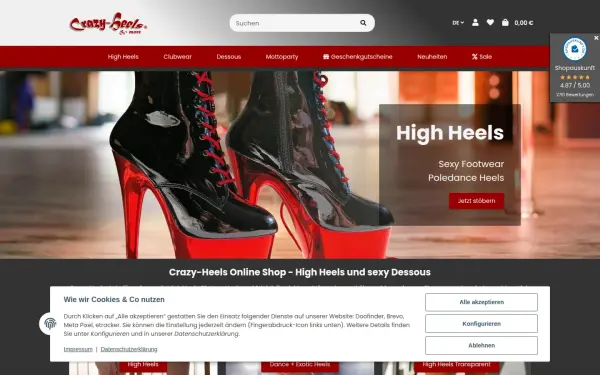Click the search magnifier icon

[x=363, y=23]
